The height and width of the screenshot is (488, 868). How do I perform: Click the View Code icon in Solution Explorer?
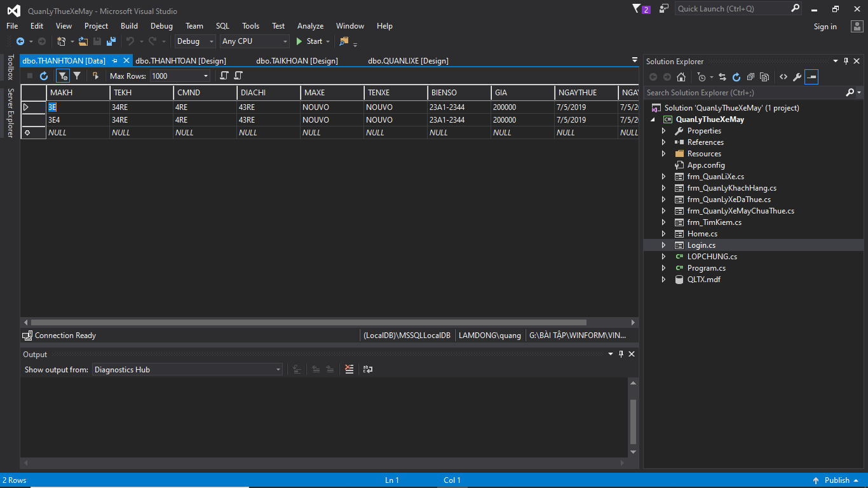point(783,77)
